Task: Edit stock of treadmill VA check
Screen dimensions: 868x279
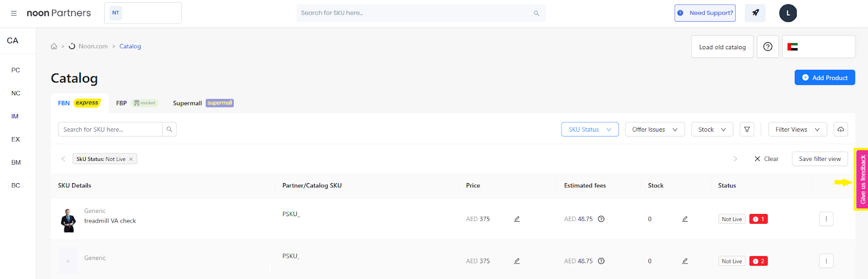Action: pos(685,219)
